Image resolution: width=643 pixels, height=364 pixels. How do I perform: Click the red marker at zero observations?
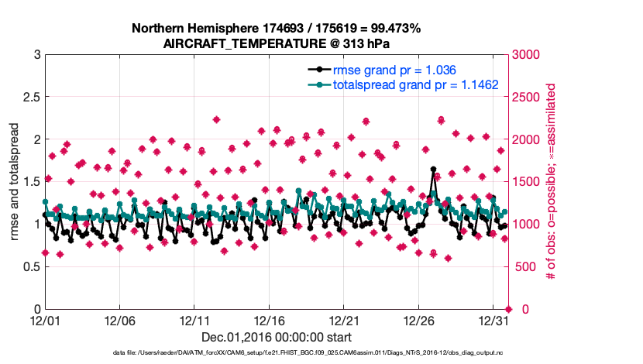tap(507, 309)
